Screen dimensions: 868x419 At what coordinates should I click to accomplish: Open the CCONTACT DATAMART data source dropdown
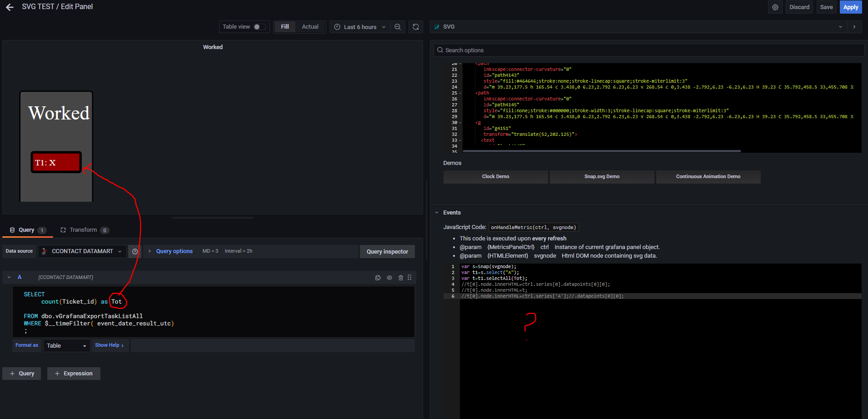pyautogui.click(x=82, y=251)
